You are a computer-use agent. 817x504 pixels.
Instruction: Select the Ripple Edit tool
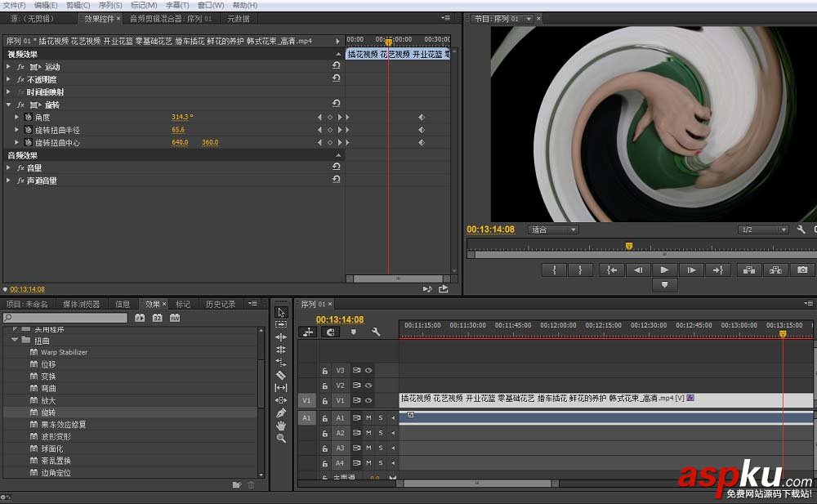(281, 337)
